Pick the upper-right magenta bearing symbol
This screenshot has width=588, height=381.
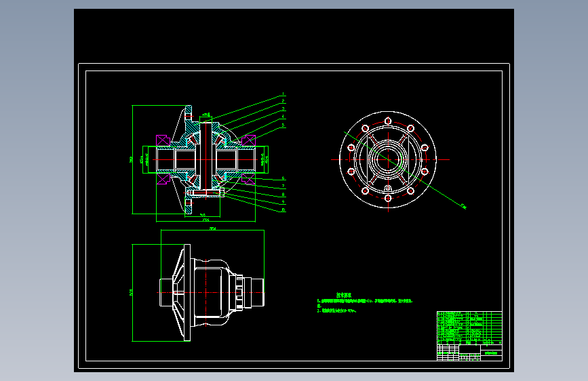pyautogui.click(x=249, y=140)
